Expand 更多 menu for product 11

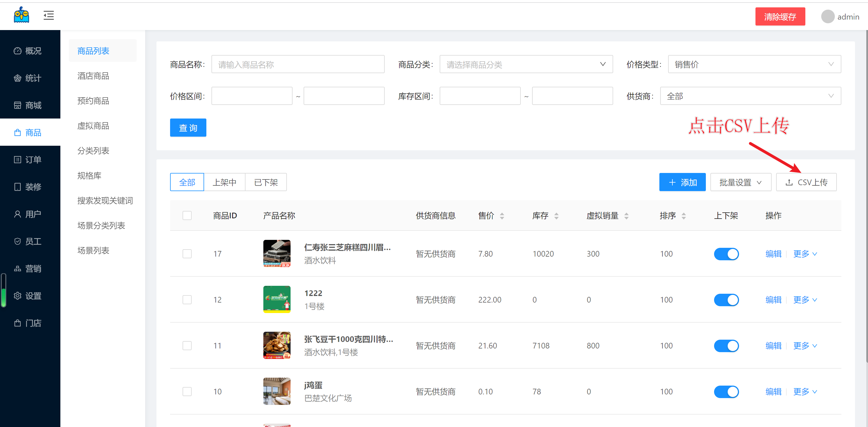(805, 346)
